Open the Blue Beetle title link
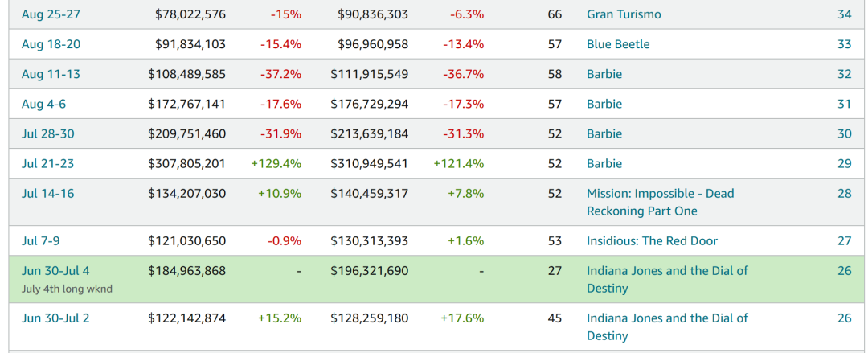Image resolution: width=868 pixels, height=353 pixels. [x=618, y=44]
